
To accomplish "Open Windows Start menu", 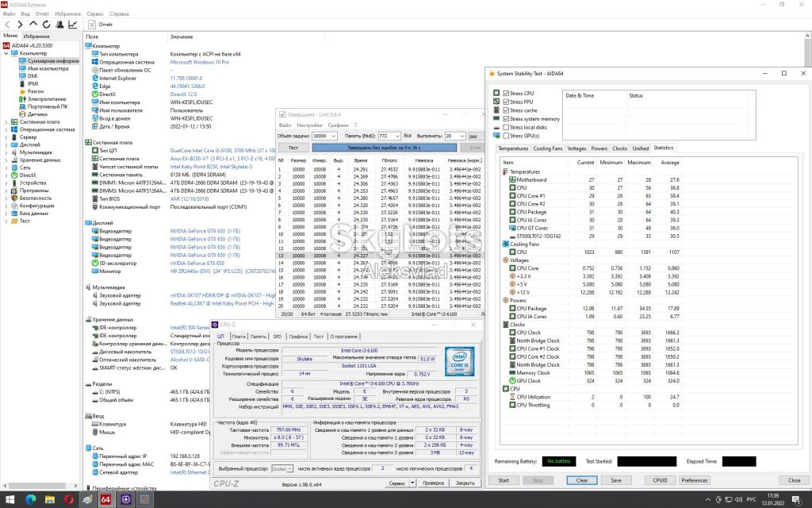I will click(10, 500).
